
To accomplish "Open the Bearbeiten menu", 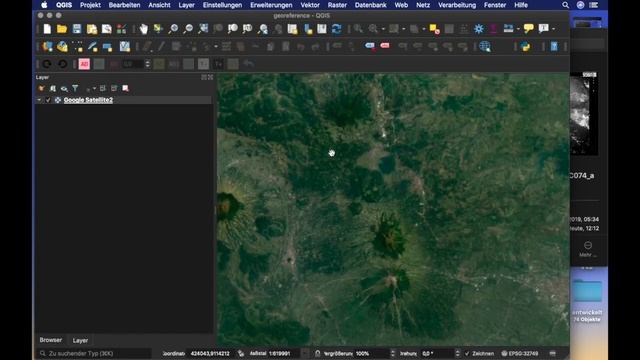I will (124, 5).
